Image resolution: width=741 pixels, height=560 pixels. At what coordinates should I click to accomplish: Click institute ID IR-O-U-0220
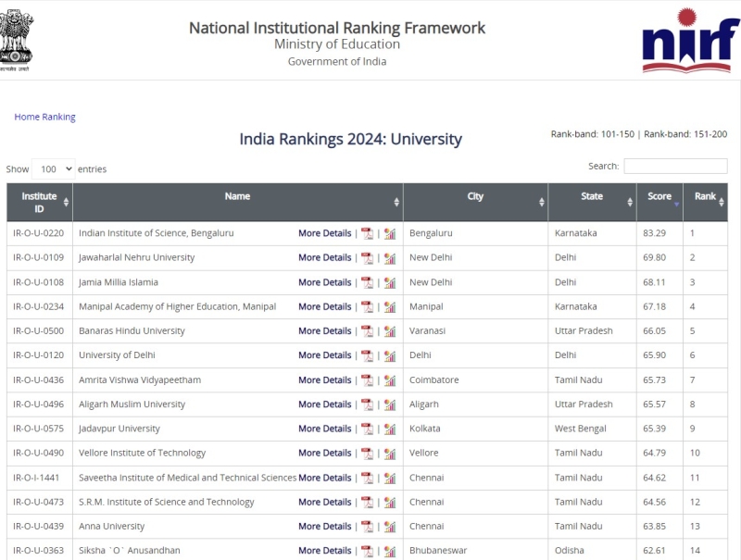click(38, 233)
